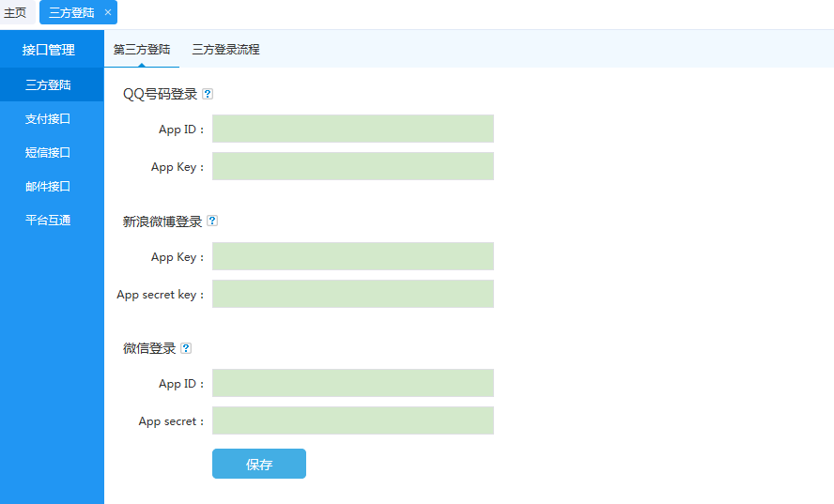The height and width of the screenshot is (504, 834).
Task: Focus the WeChat App secret field
Action: tap(353, 420)
